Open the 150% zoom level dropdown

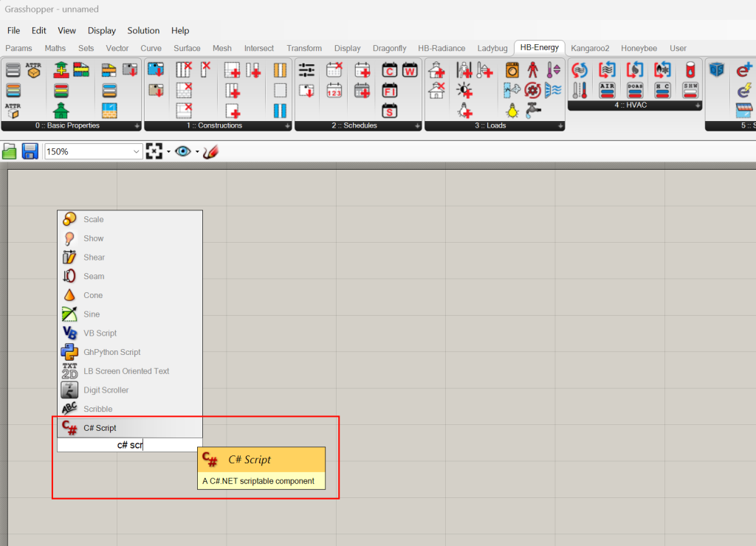pos(137,151)
